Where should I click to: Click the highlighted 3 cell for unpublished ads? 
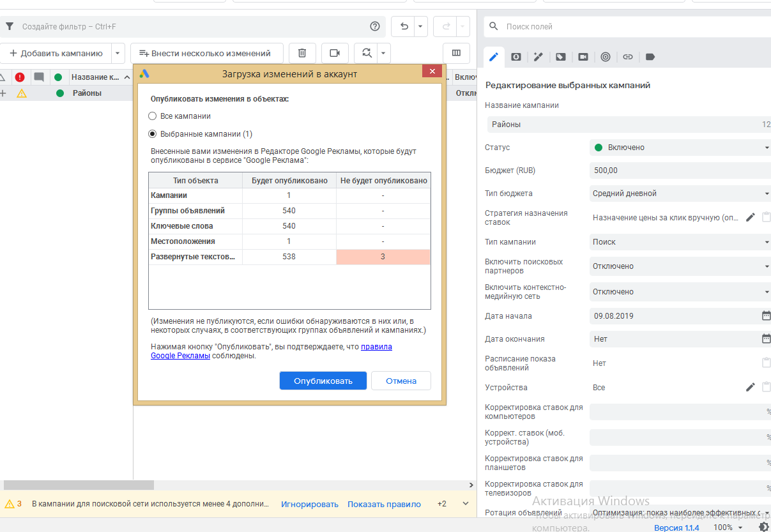(383, 257)
